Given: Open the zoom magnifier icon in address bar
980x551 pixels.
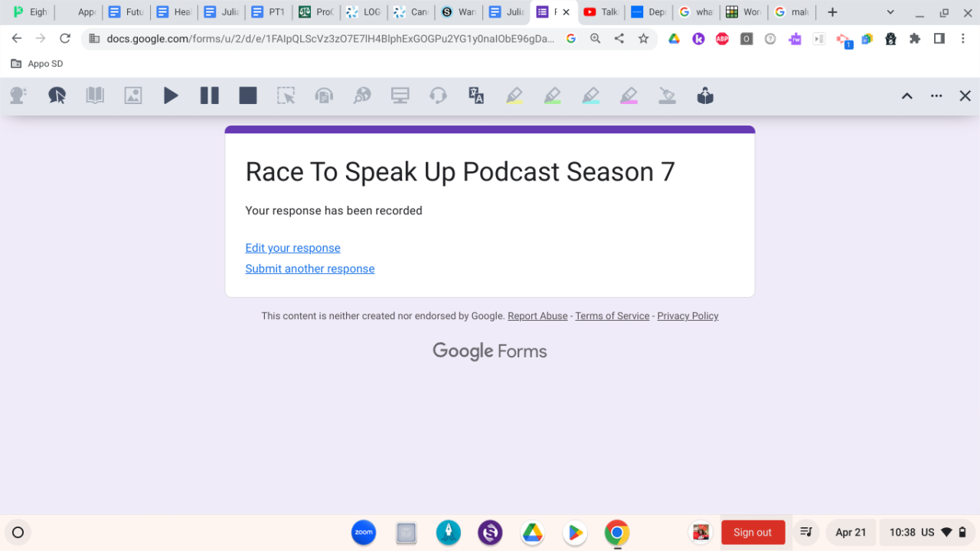Looking at the screenshot, I should point(595,38).
